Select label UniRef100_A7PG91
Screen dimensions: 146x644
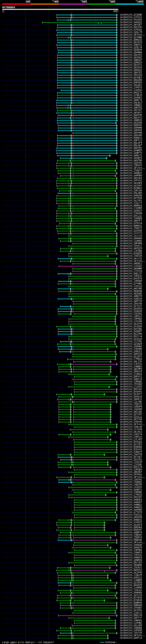[x=131, y=30]
